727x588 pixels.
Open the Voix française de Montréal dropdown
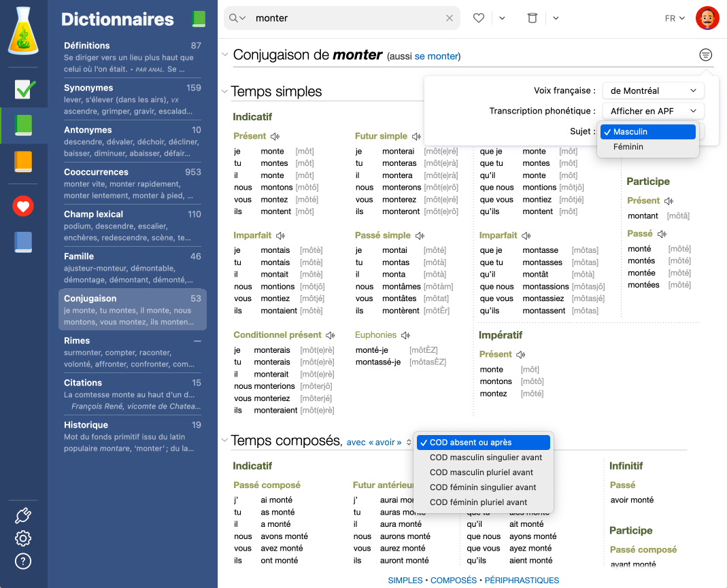coord(653,90)
